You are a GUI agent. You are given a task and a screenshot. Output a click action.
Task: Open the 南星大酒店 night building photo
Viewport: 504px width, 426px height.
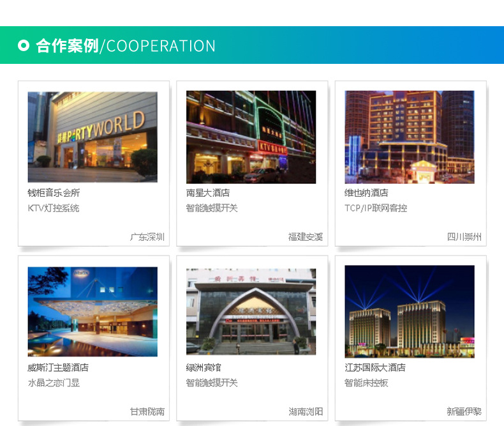[x=251, y=137]
